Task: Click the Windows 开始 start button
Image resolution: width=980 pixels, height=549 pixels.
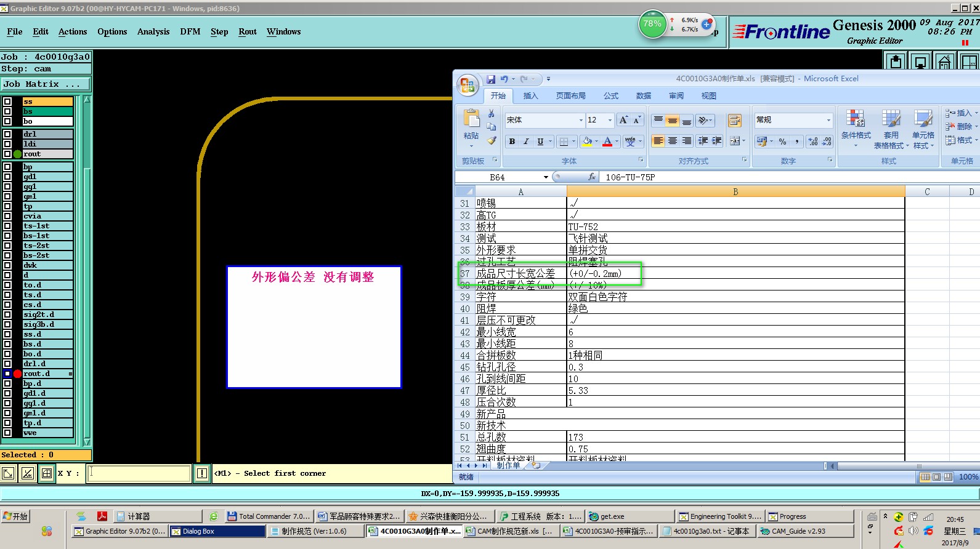Action: tap(16, 516)
